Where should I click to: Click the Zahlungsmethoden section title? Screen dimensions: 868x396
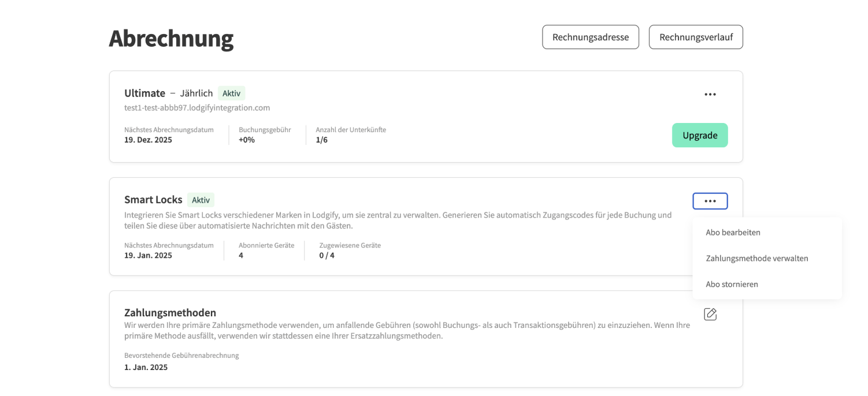click(170, 312)
